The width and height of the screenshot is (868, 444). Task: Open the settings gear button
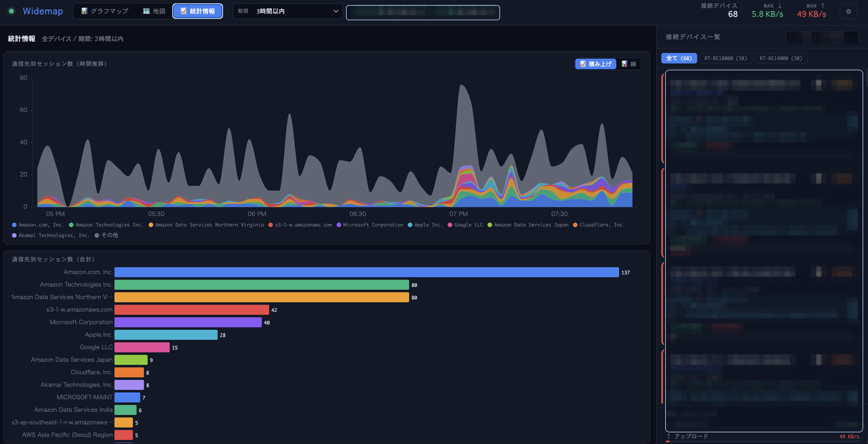848,11
